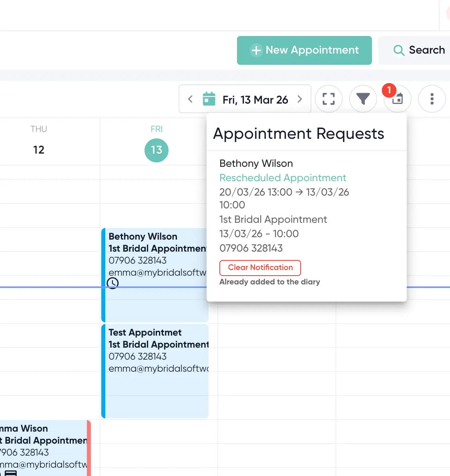Select the highlighted FRI 13 date circle
Screen dimensions: 450x476
[157, 150]
